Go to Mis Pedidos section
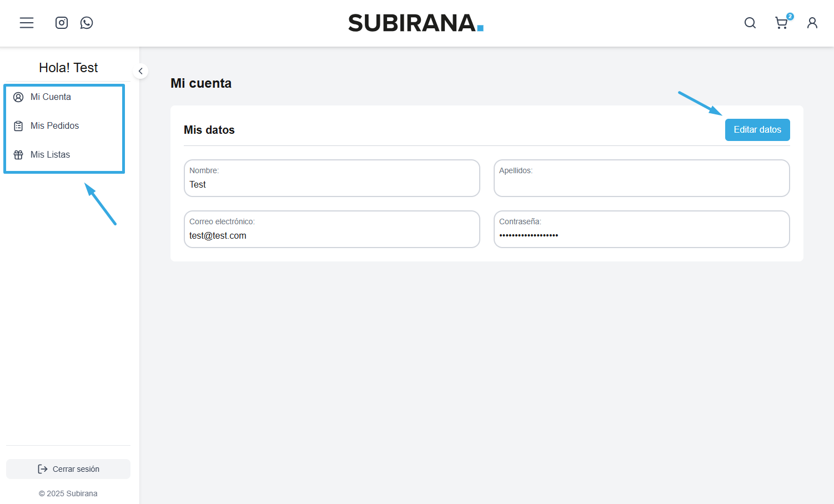The width and height of the screenshot is (834, 504). point(54,126)
